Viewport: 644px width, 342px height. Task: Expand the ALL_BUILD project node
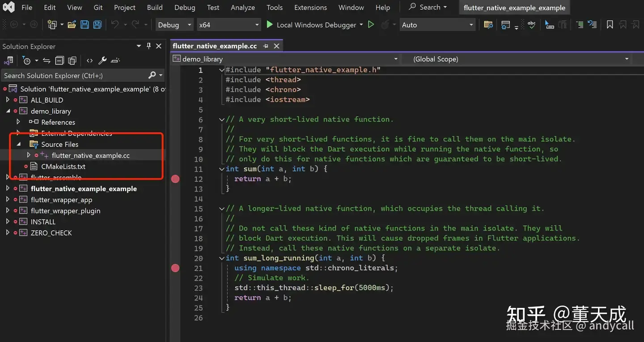(8, 100)
